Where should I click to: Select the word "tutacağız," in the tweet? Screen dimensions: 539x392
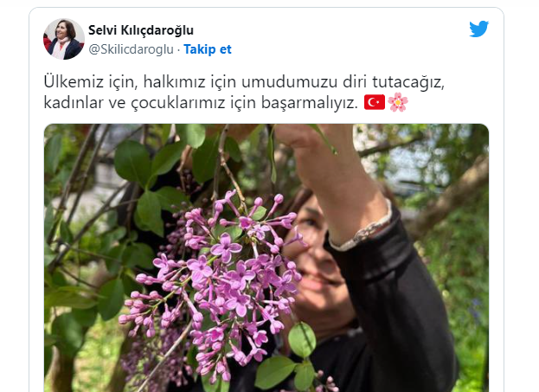(408, 82)
